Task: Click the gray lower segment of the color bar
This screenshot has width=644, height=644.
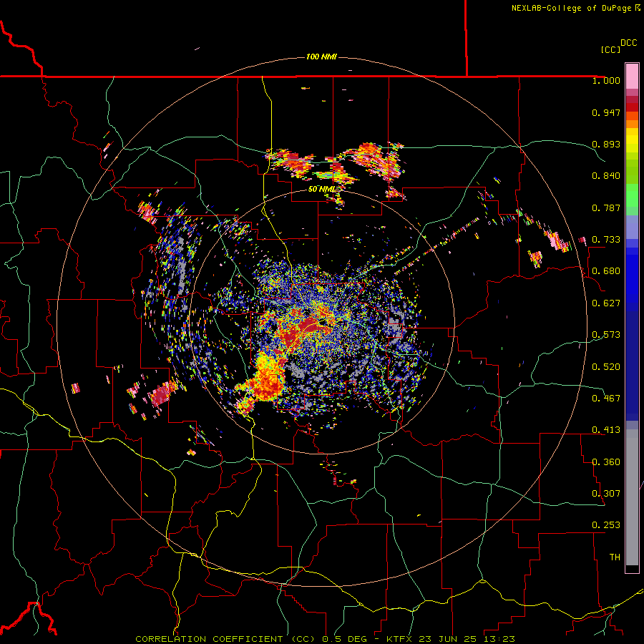Action: click(632, 497)
